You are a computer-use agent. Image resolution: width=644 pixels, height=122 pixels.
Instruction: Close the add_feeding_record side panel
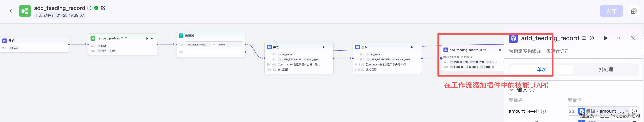click(x=633, y=38)
